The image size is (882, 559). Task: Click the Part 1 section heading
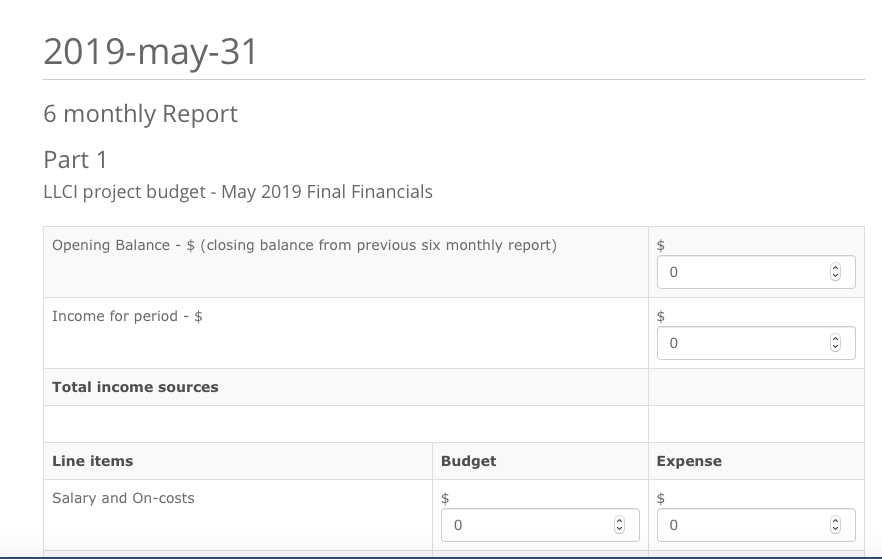pyautogui.click(x=75, y=160)
